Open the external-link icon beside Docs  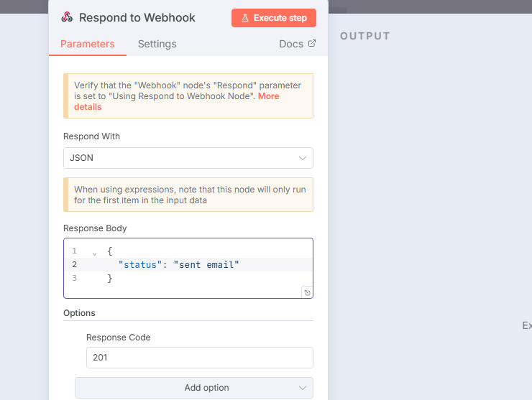pyautogui.click(x=312, y=43)
